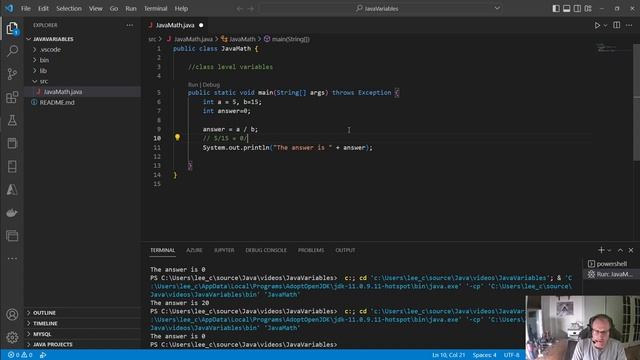Click the Debug CodeLens above main
This screenshot has width=640, height=360.
click(211, 84)
